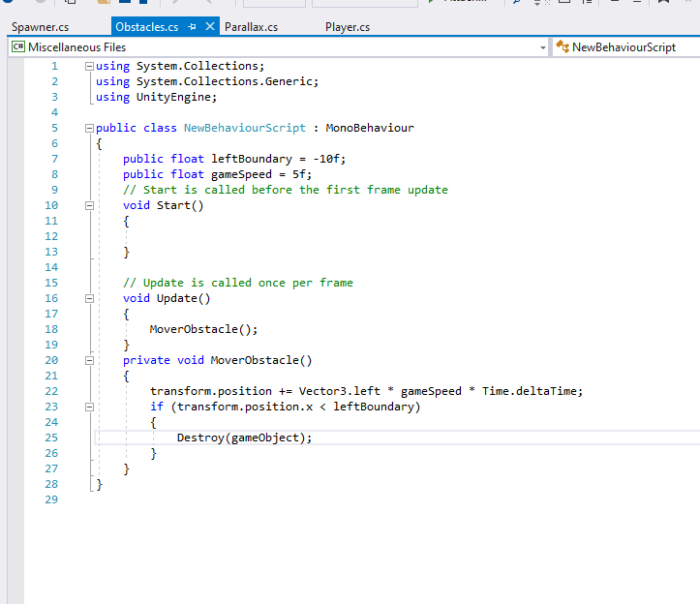Pin the Obstacles.cs tab

[193, 27]
